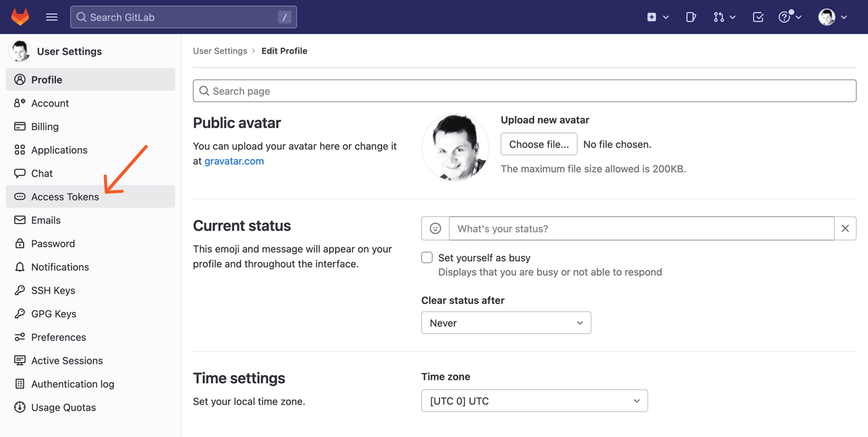Click the GitLab logo in the top bar

pos(20,17)
